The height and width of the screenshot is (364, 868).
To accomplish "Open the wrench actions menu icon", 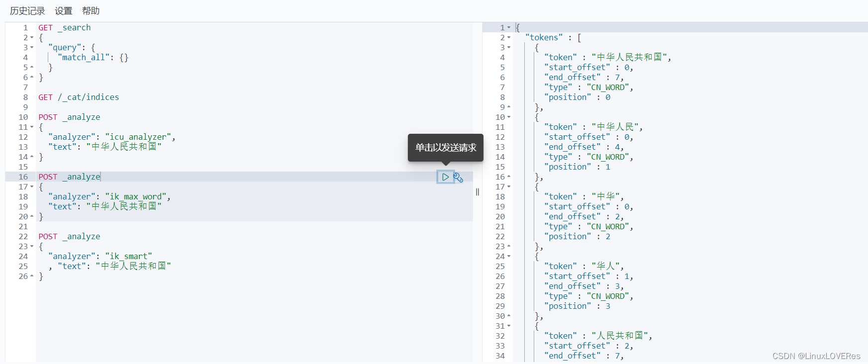I will click(458, 178).
